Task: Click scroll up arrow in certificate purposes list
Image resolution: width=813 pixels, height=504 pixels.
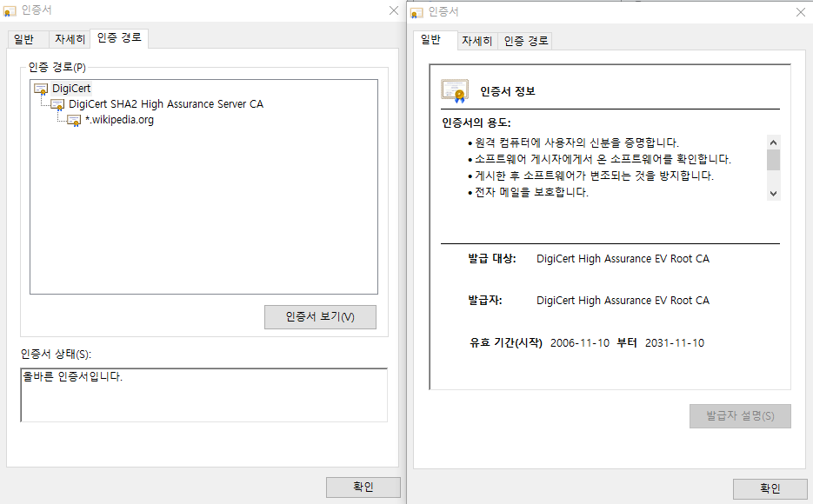Action: pyautogui.click(x=773, y=143)
